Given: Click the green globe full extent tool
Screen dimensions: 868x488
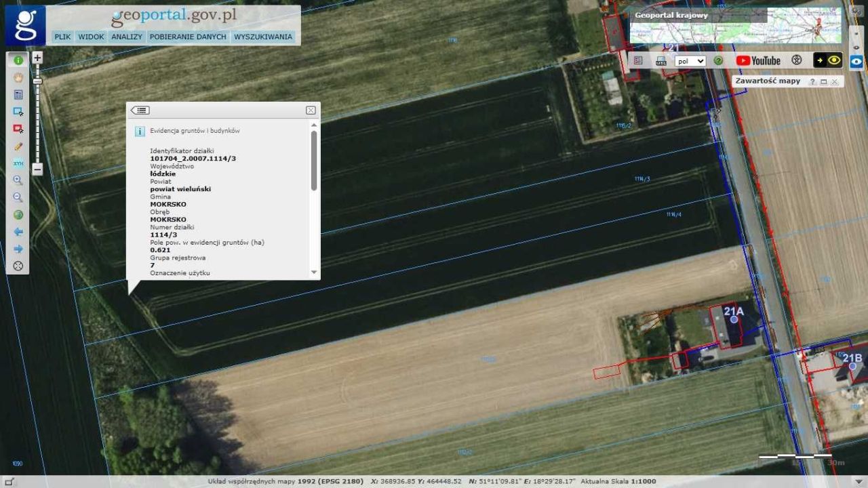Looking at the screenshot, I should [18, 215].
